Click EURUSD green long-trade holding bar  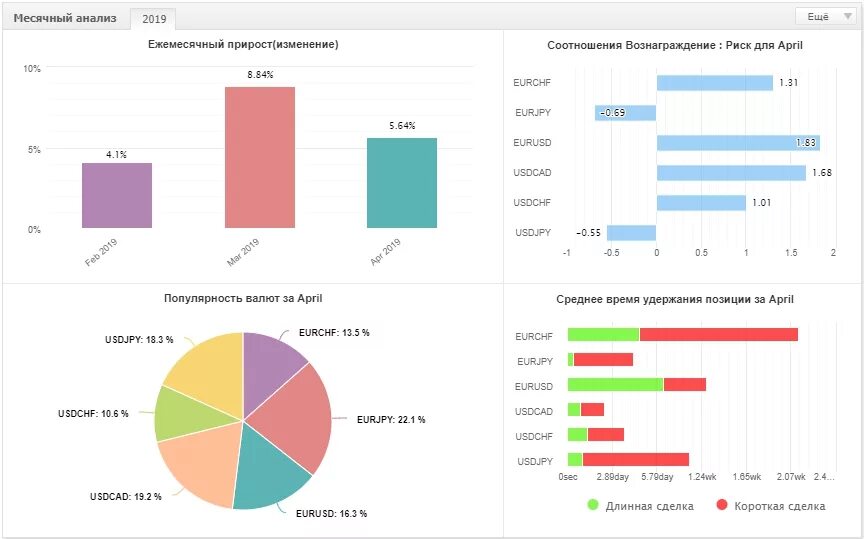[x=615, y=384]
